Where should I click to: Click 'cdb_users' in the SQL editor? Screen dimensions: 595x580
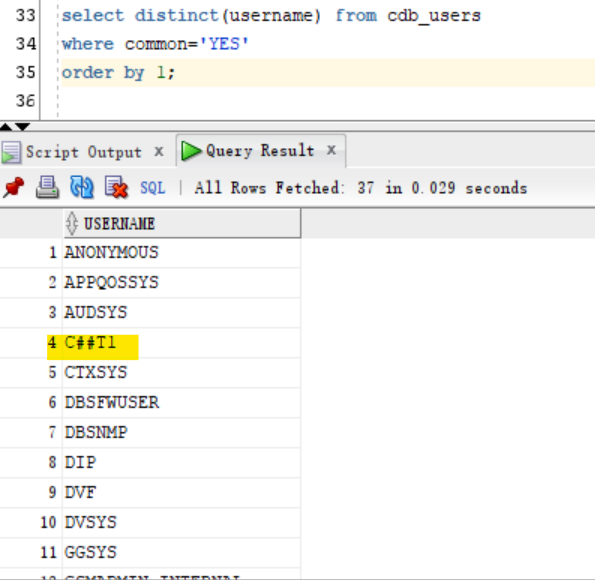tap(434, 16)
